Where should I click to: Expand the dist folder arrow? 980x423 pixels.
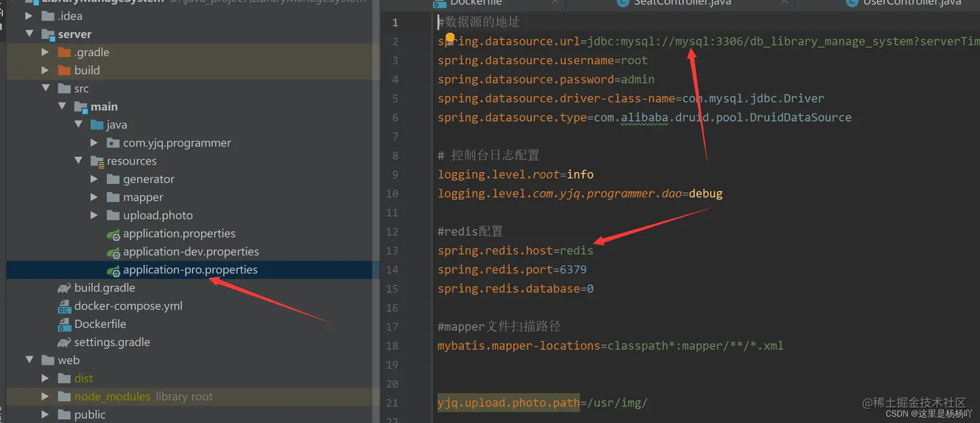tap(45, 378)
